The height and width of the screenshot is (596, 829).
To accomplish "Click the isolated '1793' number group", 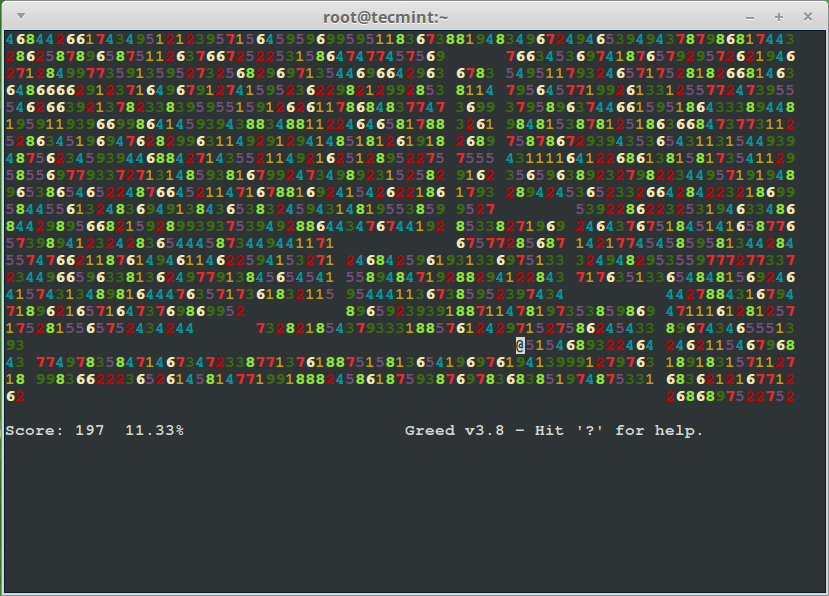I will pyautogui.click(x=475, y=192).
